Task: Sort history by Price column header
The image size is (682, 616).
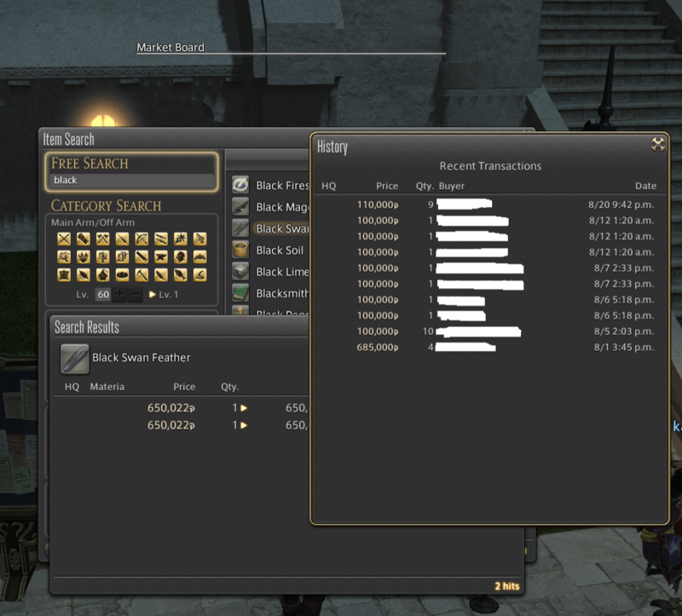Action: click(x=387, y=186)
